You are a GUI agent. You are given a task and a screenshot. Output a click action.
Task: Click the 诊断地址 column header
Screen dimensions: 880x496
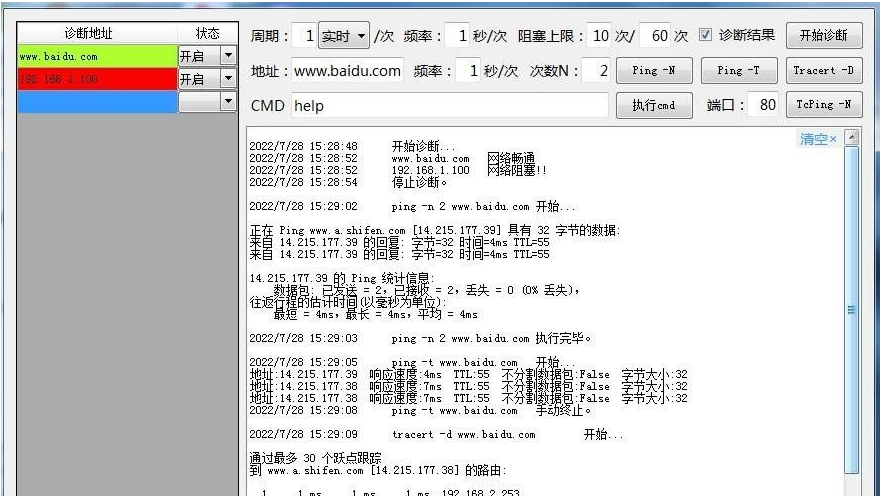pos(97,33)
